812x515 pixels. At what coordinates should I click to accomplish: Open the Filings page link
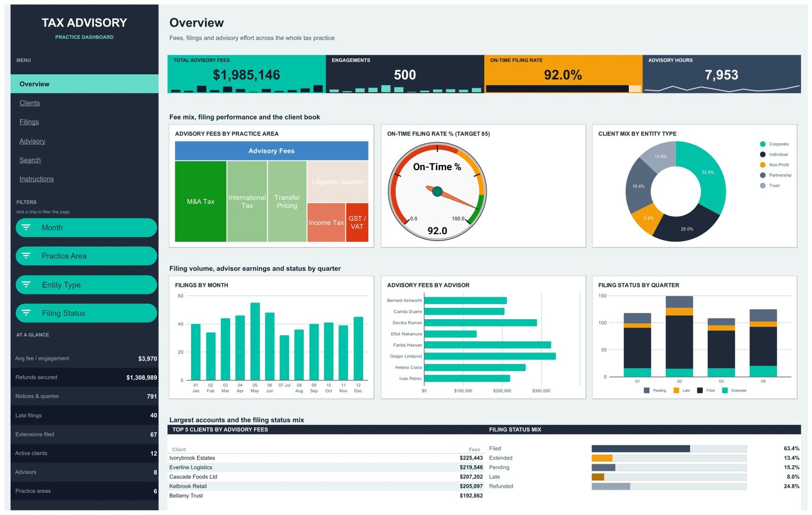(29, 122)
